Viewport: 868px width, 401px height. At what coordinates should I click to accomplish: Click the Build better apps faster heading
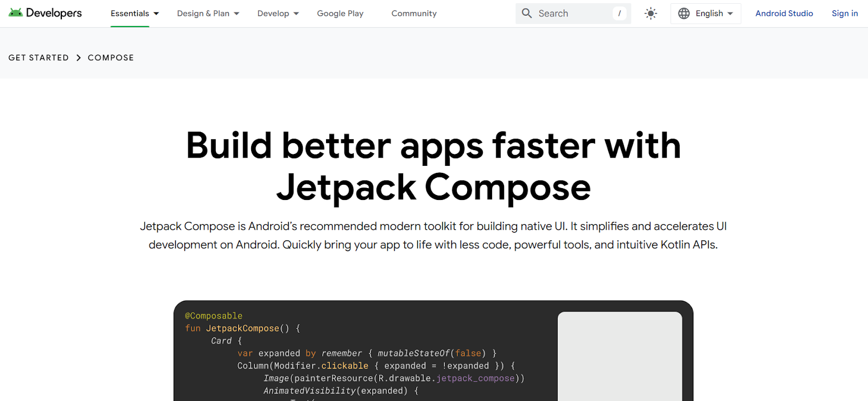[433, 166]
